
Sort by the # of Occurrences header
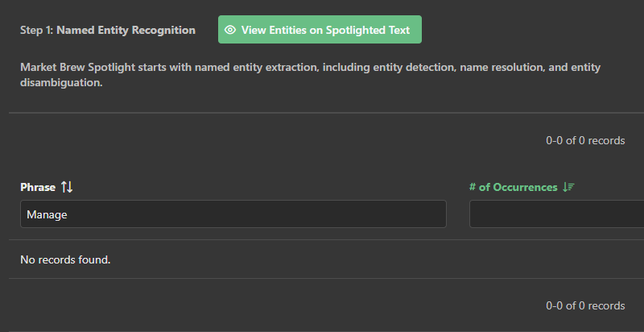pyautogui.click(x=513, y=187)
